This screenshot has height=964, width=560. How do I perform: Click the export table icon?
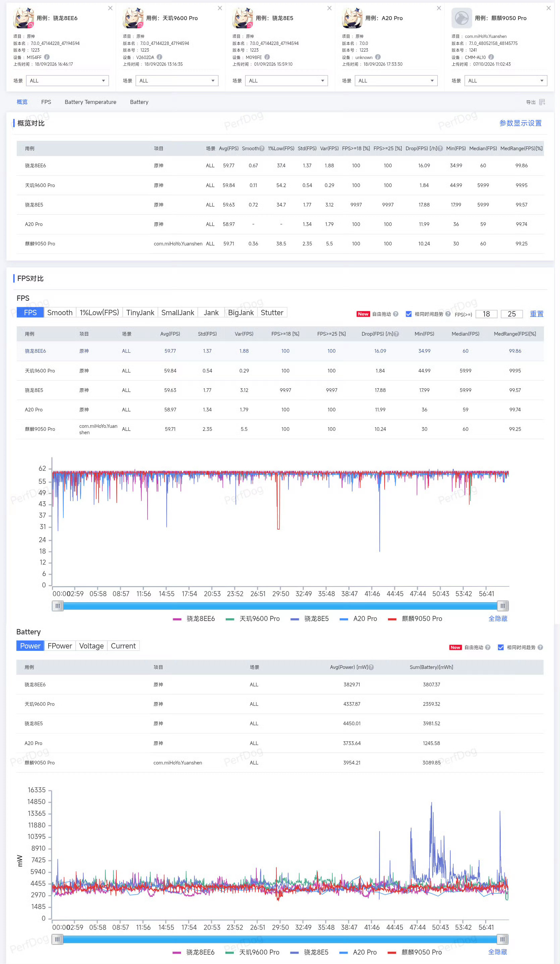coord(542,102)
